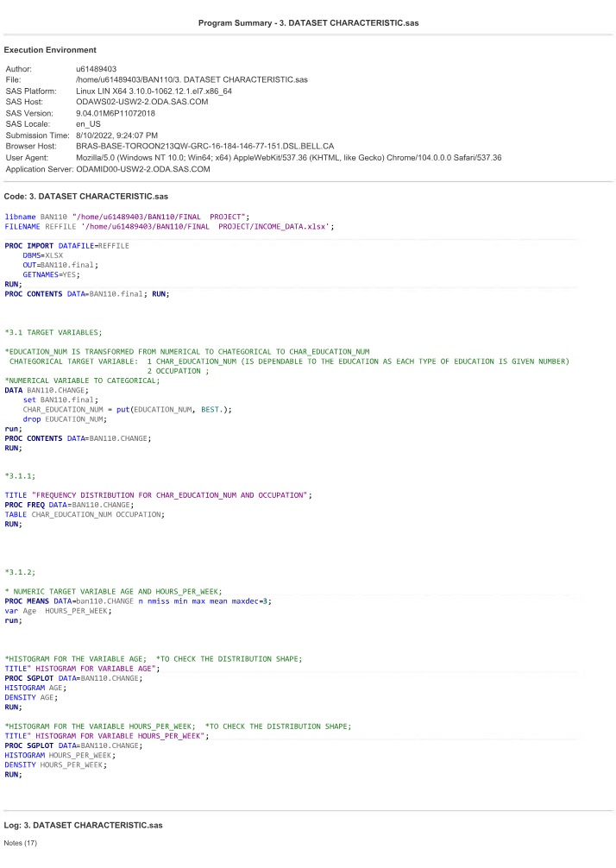The height and width of the screenshot is (868, 616).
Task: Click '*HISTOGRAM FOR THE VARIABLE AGE;' comment
Action: pos(76,659)
